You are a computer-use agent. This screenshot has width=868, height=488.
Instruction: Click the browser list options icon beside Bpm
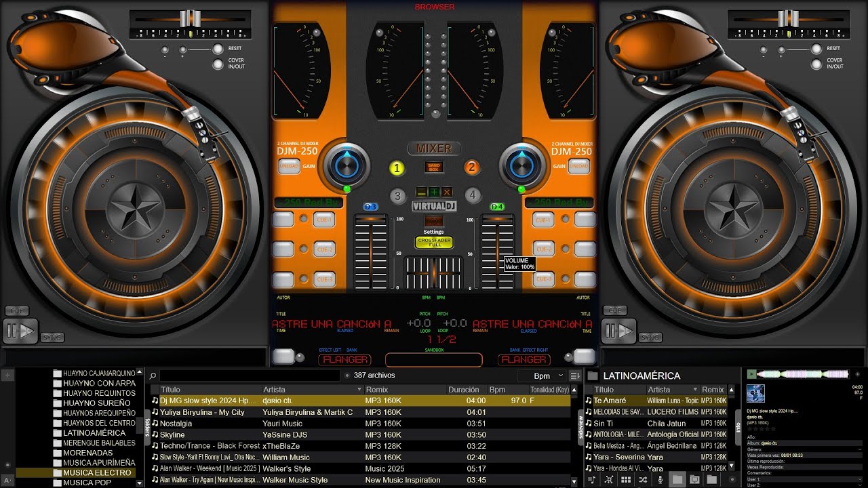(575, 375)
